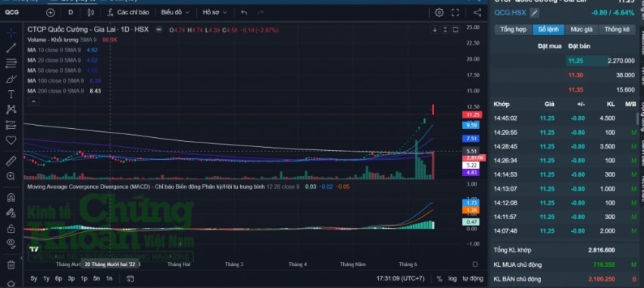The height and width of the screenshot is (288, 644).
Task: Select the text annotation tool
Action: tap(11, 94)
